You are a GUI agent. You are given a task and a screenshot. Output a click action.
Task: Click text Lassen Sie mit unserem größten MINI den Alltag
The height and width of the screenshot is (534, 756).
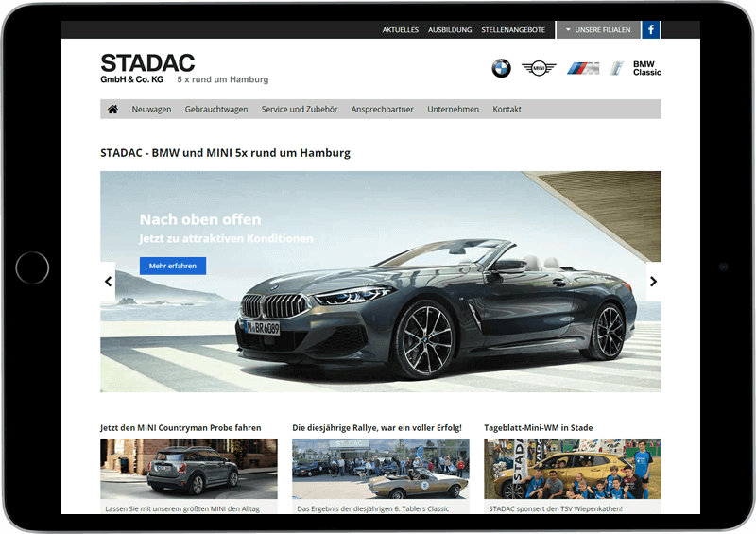pyautogui.click(x=182, y=508)
